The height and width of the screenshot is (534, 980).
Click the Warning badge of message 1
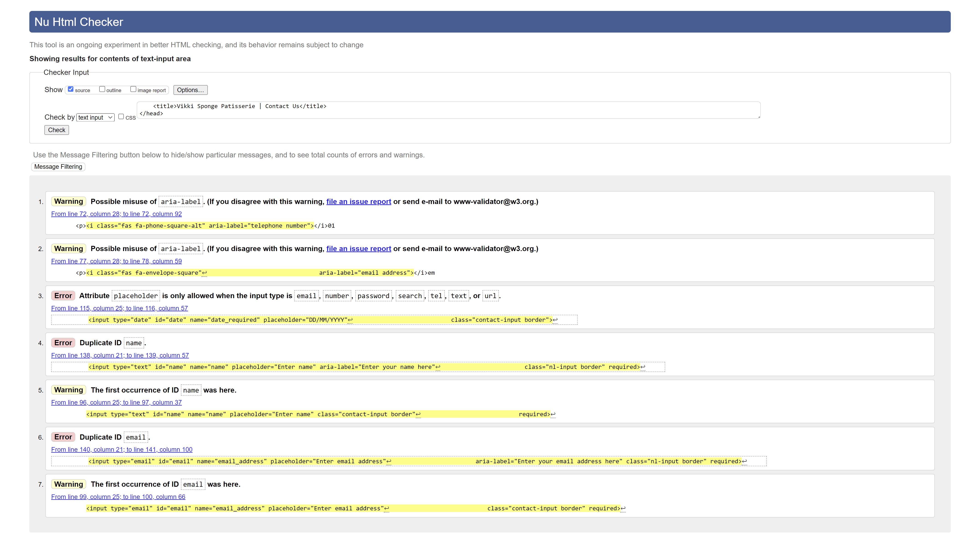pyautogui.click(x=69, y=202)
